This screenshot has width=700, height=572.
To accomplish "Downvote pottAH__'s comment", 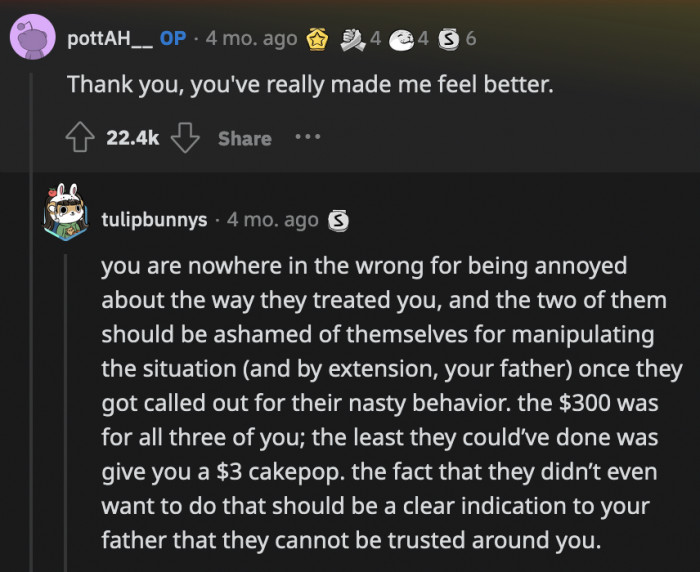I will pyautogui.click(x=185, y=138).
